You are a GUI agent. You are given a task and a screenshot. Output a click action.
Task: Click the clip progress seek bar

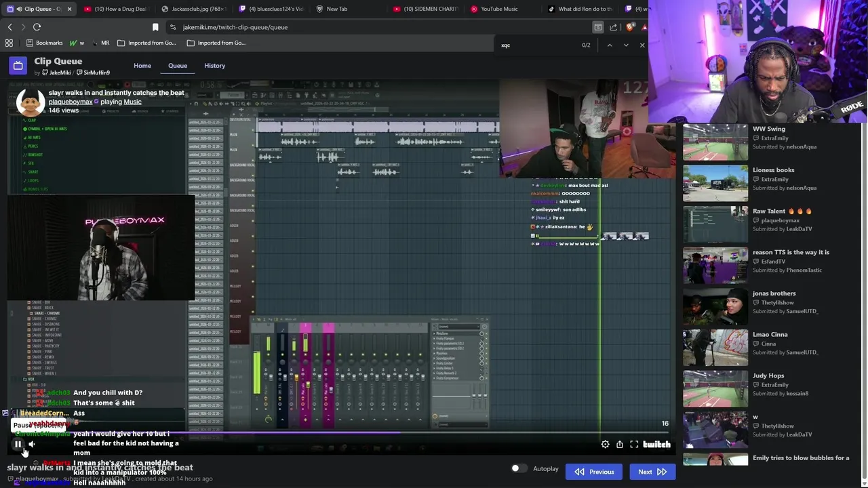(342, 432)
